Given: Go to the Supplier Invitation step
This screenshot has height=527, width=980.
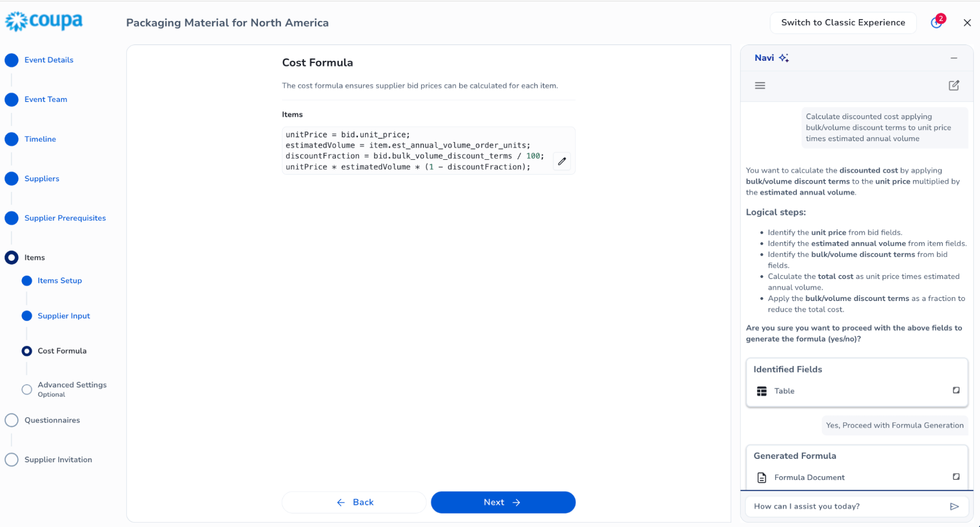Looking at the screenshot, I should [58, 460].
